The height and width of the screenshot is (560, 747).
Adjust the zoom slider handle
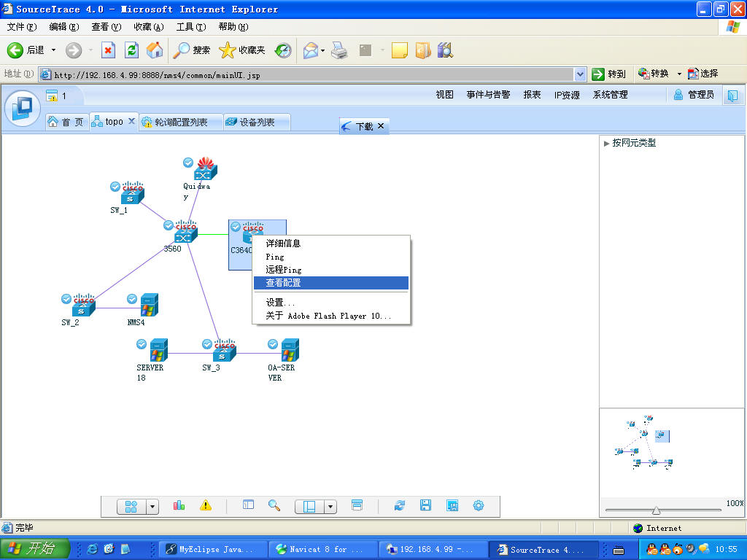[656, 510]
